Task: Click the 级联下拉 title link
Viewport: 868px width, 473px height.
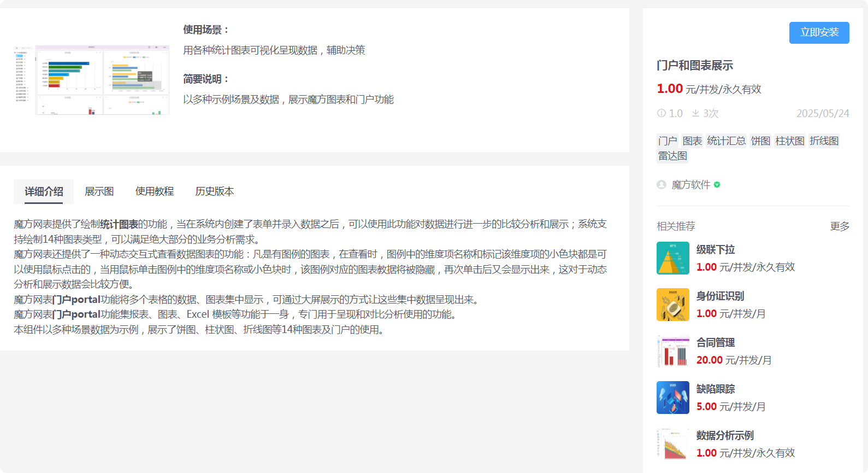Action: point(716,250)
